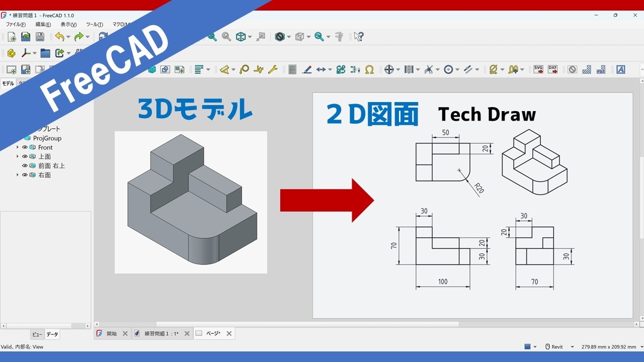644x362 pixels.
Task: Click the wrench repair dimension icon
Action: pos(273,69)
